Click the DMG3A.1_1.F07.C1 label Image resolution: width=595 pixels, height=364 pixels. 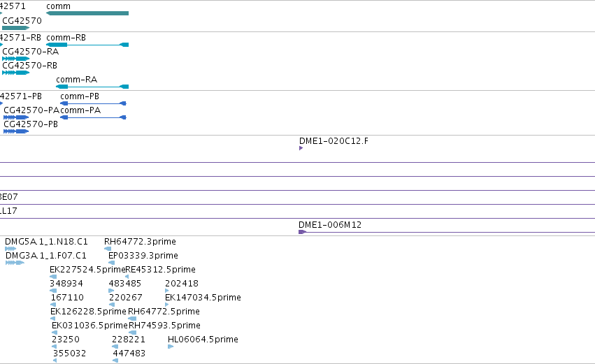pyautogui.click(x=46, y=256)
